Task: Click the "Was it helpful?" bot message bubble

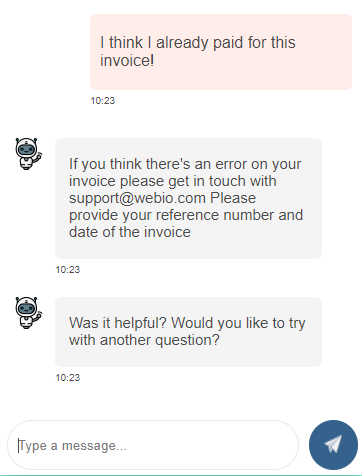Action: coord(188,332)
